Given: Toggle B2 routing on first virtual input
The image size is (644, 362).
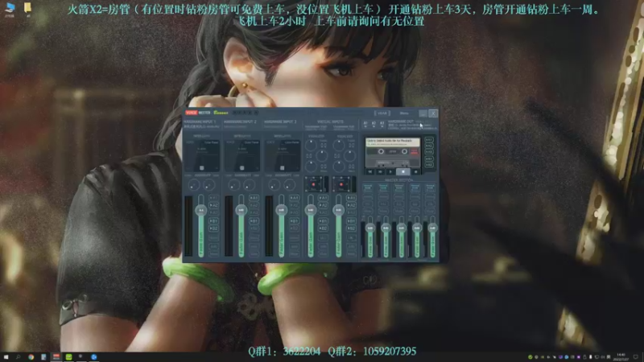Looking at the screenshot, I should point(324,228).
